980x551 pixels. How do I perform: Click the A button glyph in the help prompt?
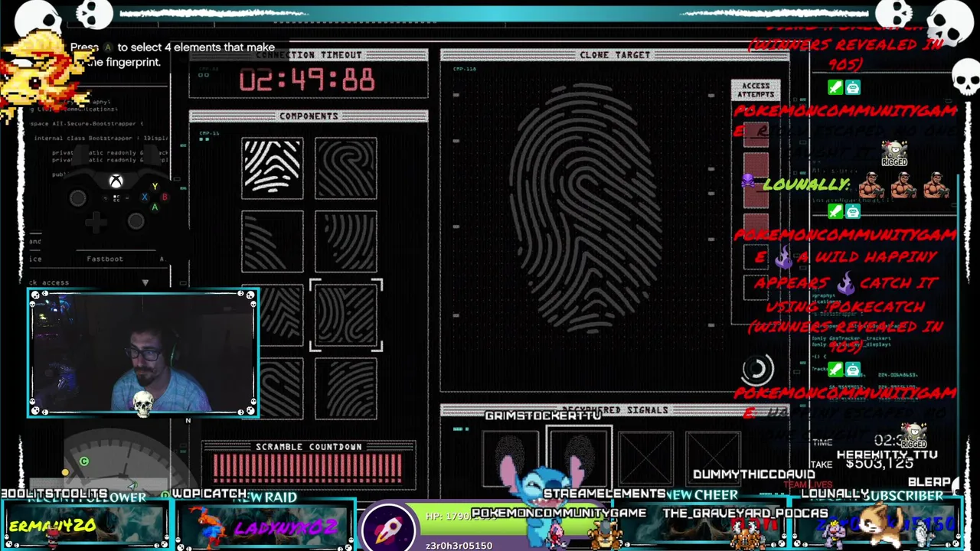108,47
